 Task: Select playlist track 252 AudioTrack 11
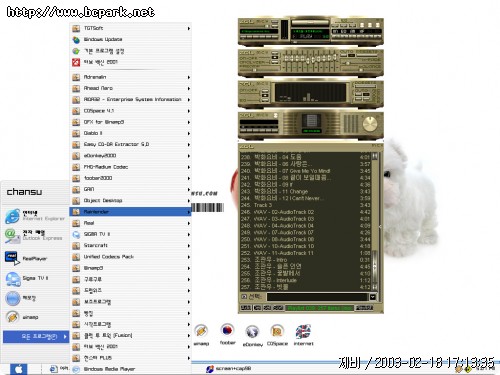coord(305,253)
